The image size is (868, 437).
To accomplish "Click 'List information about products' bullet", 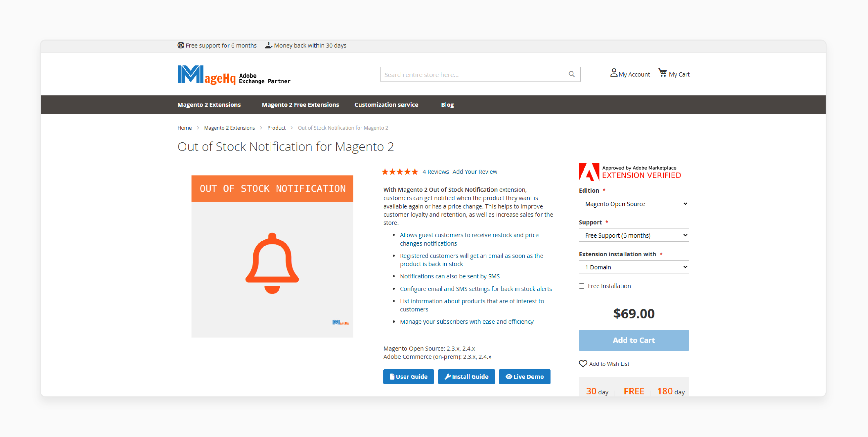I will (472, 305).
